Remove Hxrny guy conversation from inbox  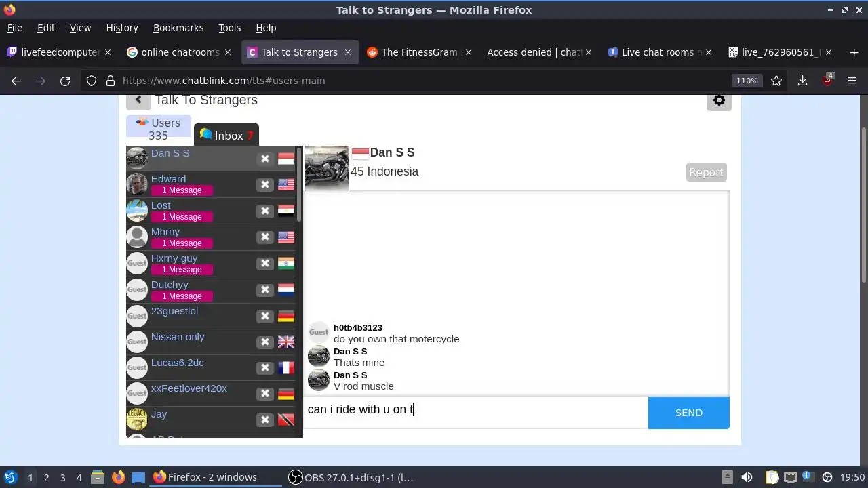click(265, 264)
